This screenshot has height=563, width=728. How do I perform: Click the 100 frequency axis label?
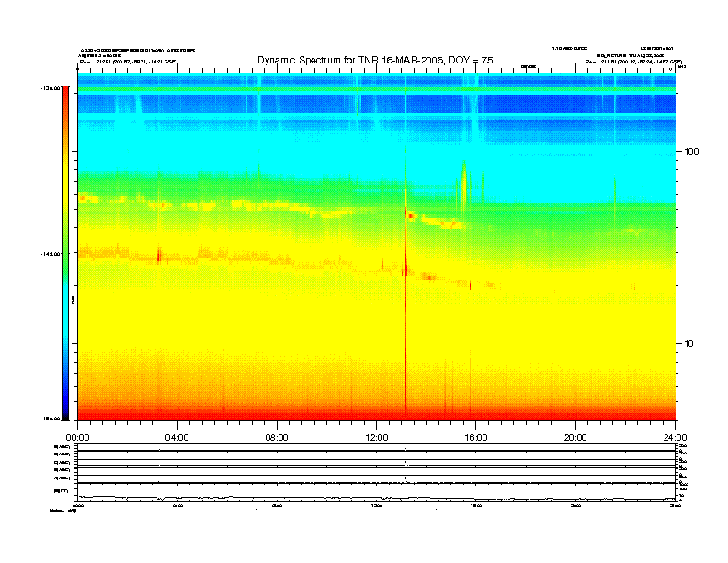[691, 152]
